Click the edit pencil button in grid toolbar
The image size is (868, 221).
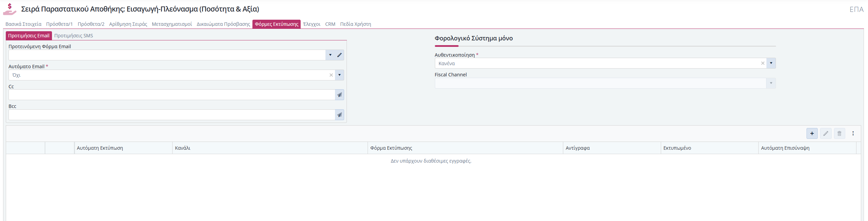click(826, 133)
